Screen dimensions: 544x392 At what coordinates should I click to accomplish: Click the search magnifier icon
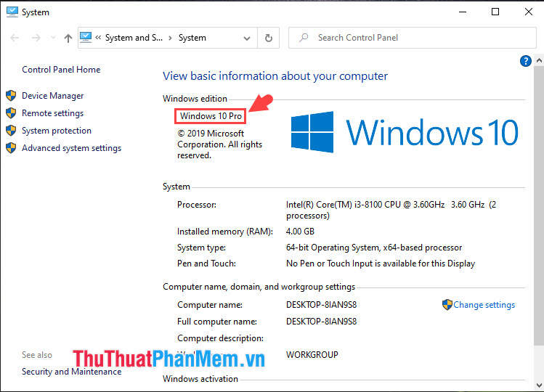(x=304, y=38)
